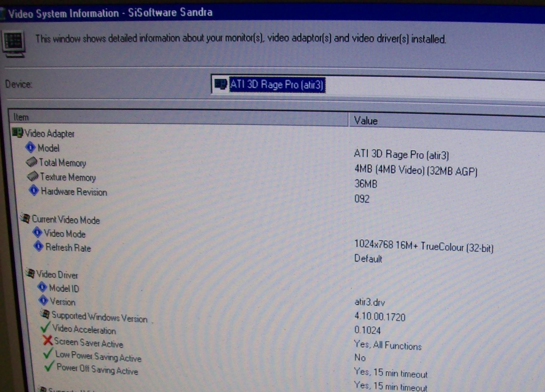Click the value atir3.drv
The height and width of the screenshot is (392, 545).
pos(370,302)
